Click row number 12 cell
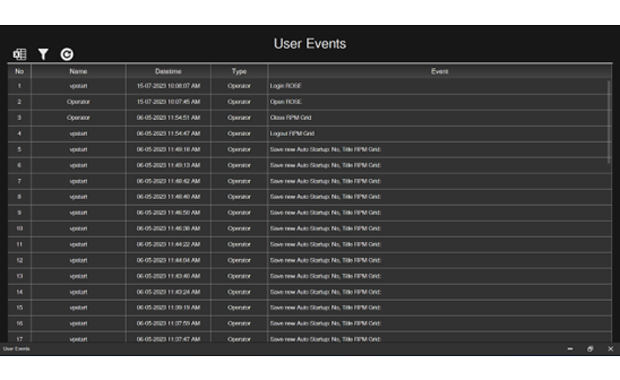Screen dimensions: 620x380 click(x=19, y=260)
